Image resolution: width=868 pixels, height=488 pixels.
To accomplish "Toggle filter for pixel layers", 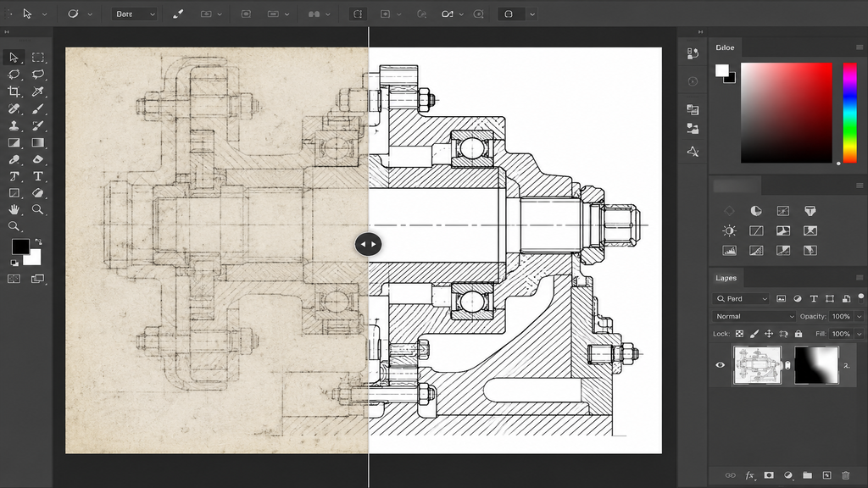I will click(781, 299).
